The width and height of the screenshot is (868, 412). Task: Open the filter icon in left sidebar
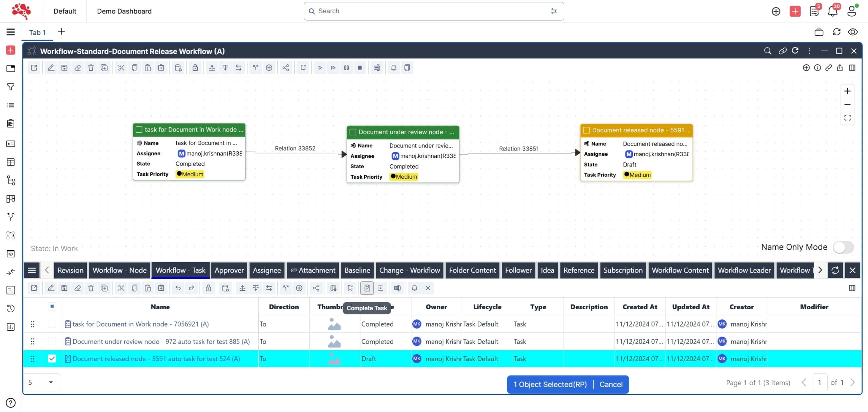[11, 87]
